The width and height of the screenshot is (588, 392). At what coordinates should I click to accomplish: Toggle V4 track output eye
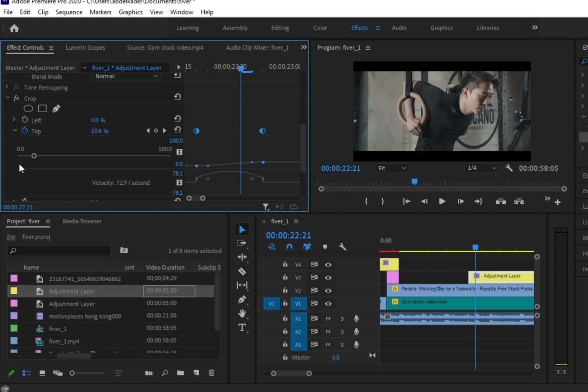point(328,265)
